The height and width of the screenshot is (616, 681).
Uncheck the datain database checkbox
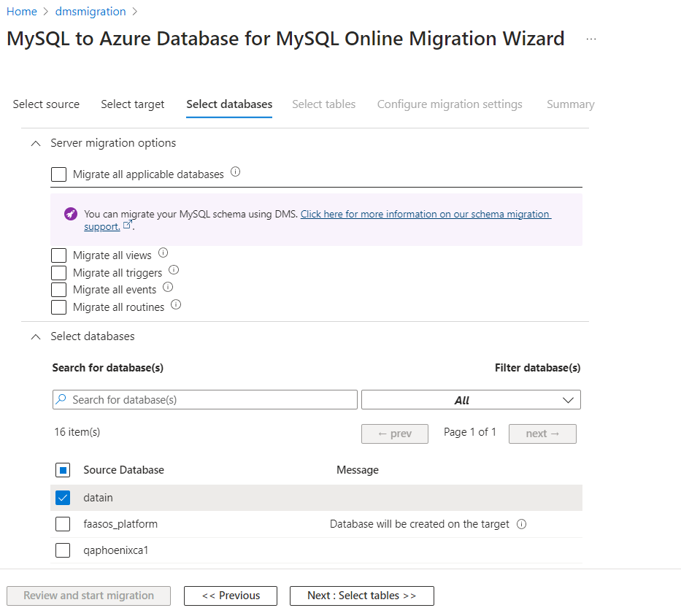[63, 498]
